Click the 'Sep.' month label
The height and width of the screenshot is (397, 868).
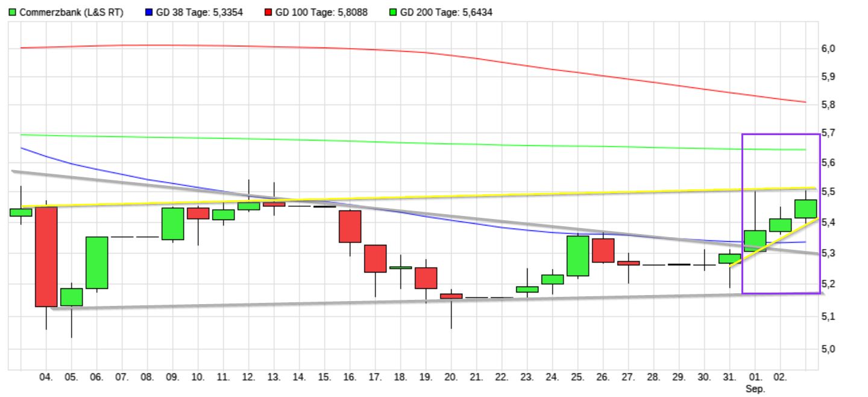click(x=755, y=389)
